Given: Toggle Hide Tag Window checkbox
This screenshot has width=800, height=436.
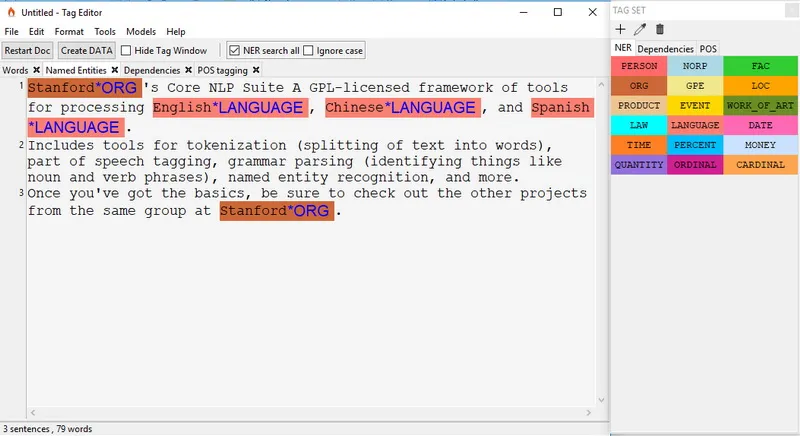Looking at the screenshot, I should click(126, 50).
